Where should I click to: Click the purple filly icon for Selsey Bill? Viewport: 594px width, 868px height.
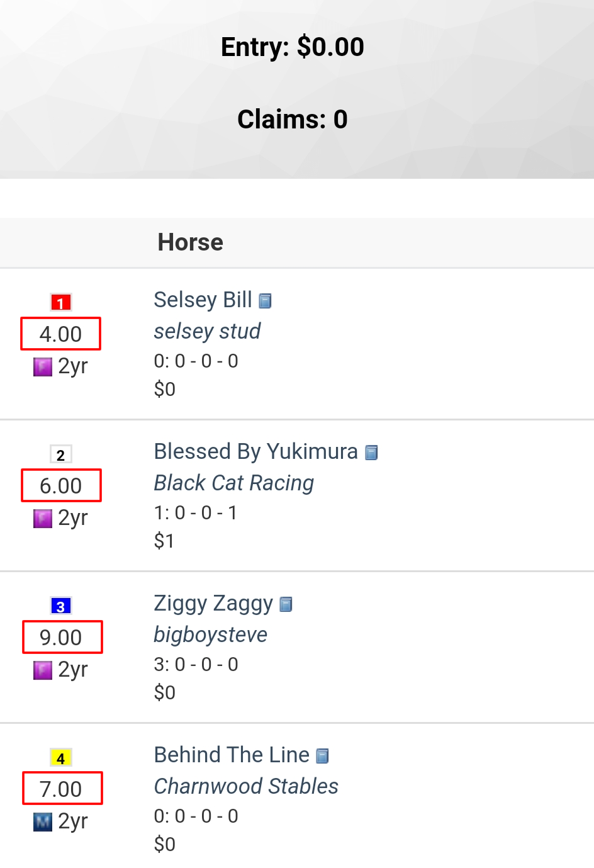pos(43,367)
